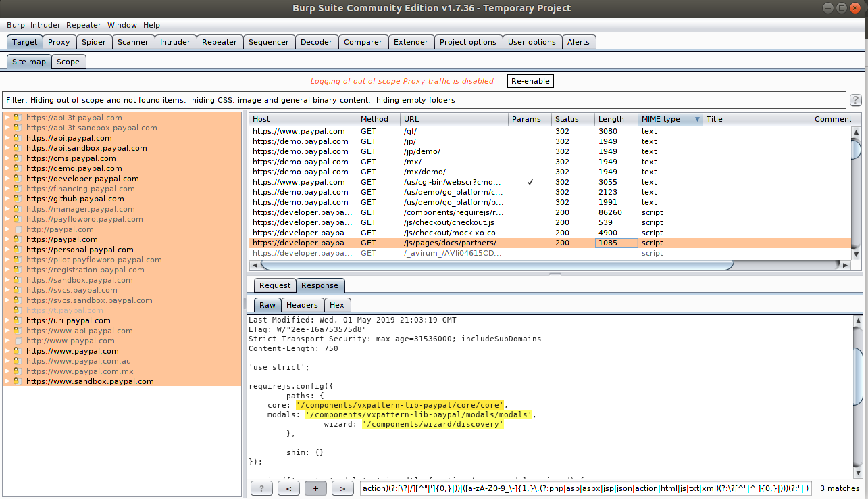Screen dimensions: 868x499
Task: Select https://svcs.sandbox.paypal.com in tree
Action: coord(89,300)
